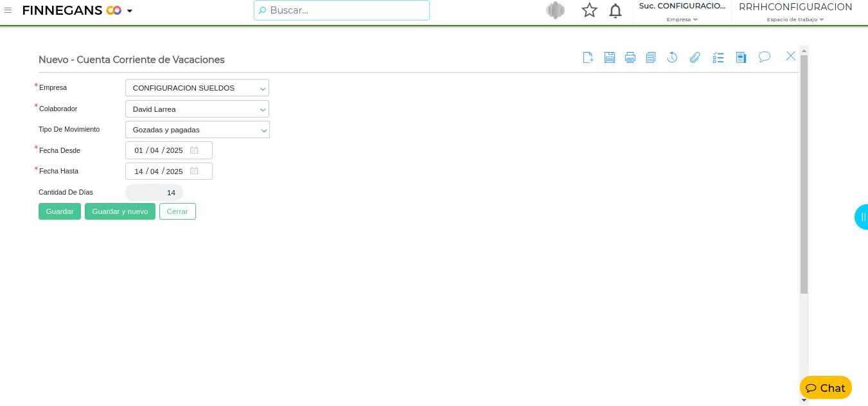Click the paperclip attachment icon

tap(695, 58)
